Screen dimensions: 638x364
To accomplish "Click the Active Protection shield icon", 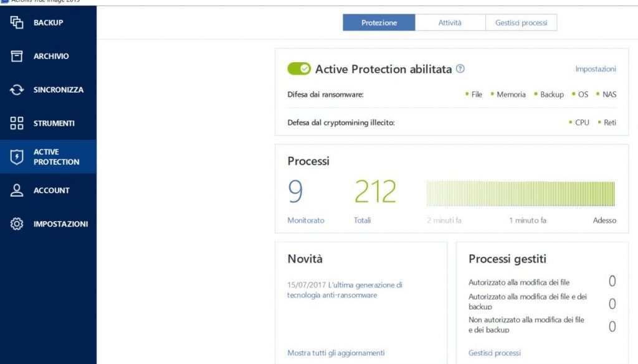I will pyautogui.click(x=17, y=157).
